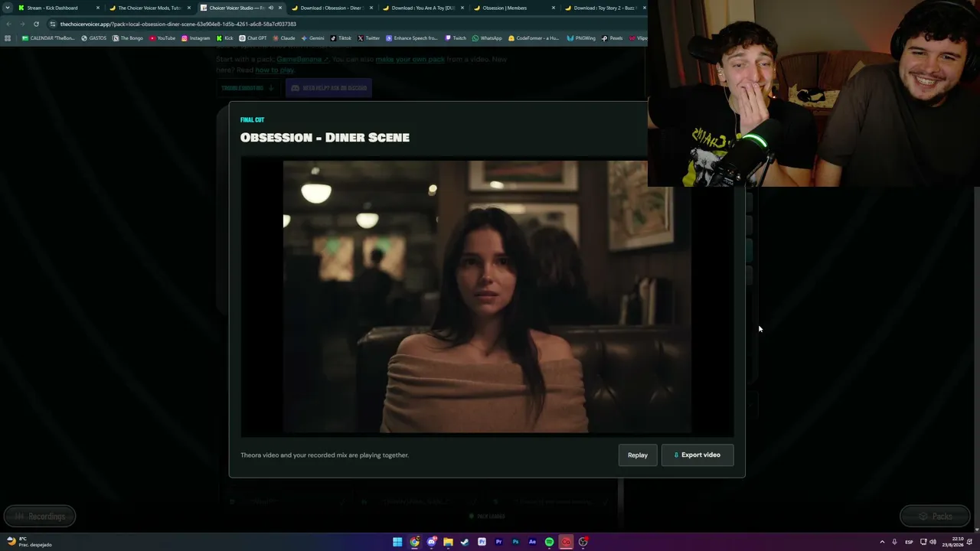Open the Instagram bookmark
The height and width of the screenshot is (551, 980).
tap(196, 38)
